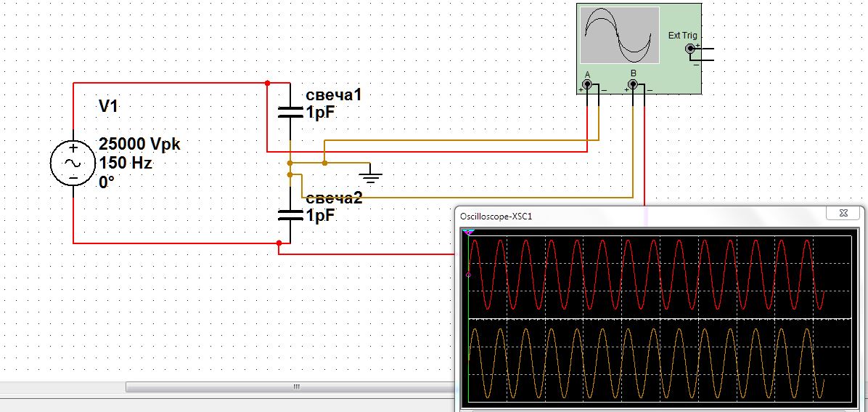Click the свеча1 capacitor name label
This screenshot has height=412, width=868.
[333, 96]
